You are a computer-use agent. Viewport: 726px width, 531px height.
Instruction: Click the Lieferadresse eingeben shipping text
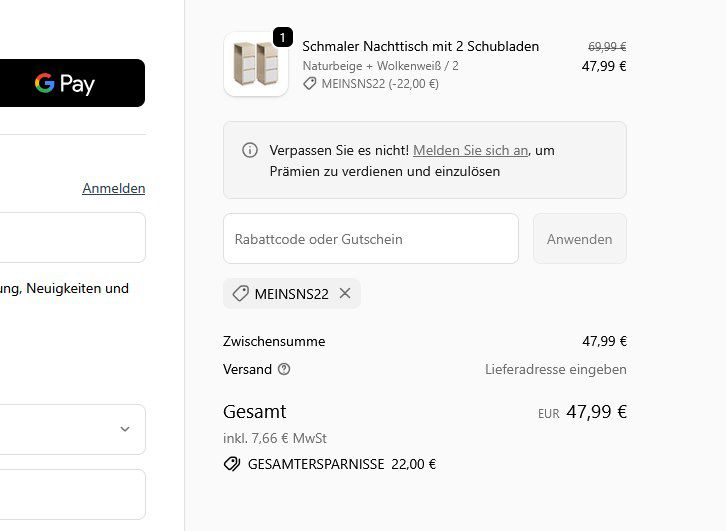555,369
